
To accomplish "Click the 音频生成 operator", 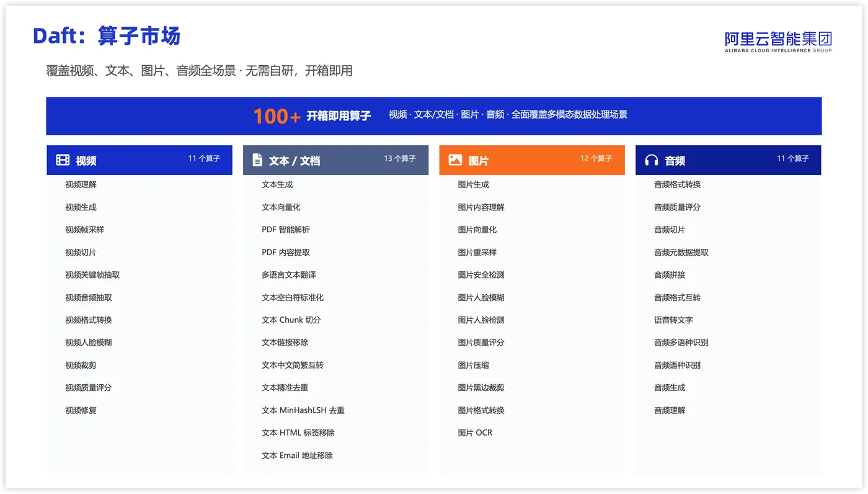I will point(670,388).
